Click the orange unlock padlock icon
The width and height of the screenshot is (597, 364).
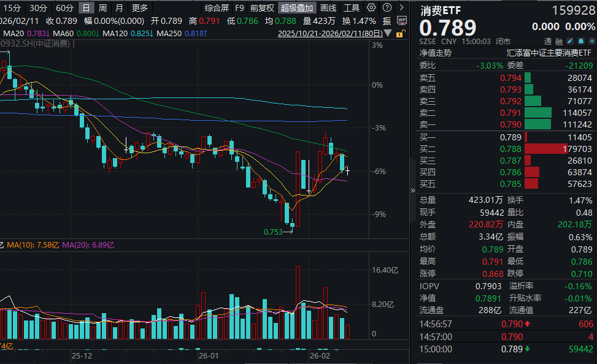point(401,34)
